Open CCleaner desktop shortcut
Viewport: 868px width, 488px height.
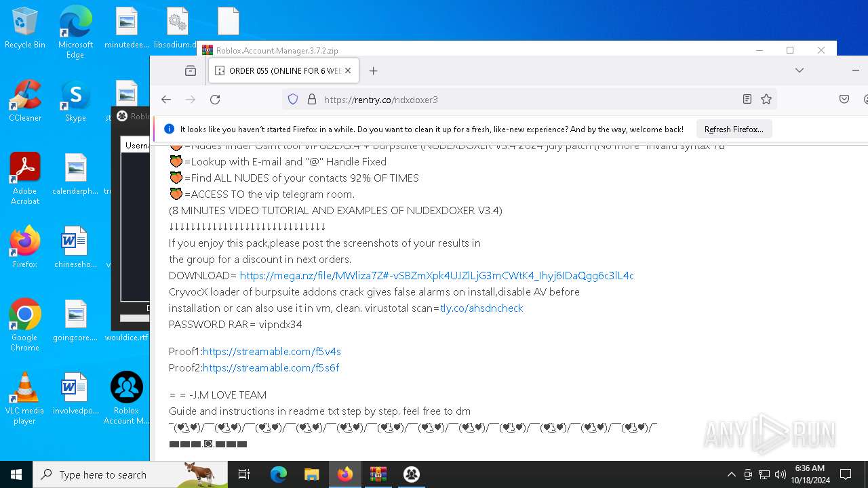tap(24, 102)
